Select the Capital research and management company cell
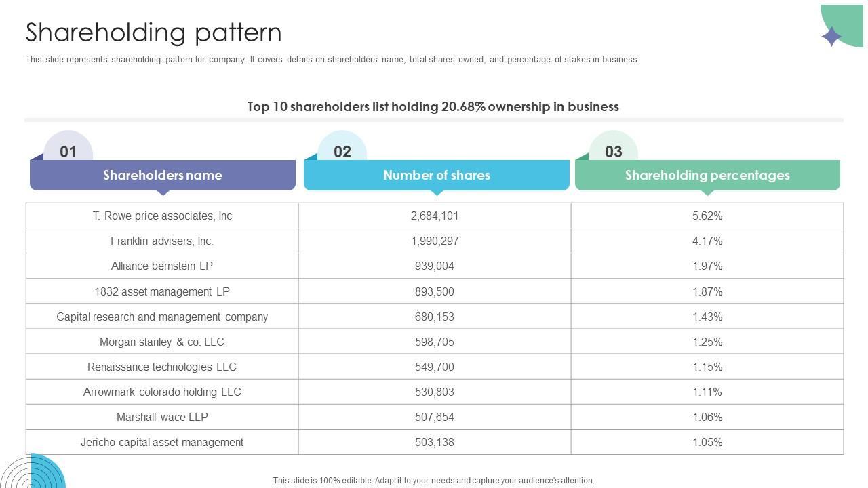This screenshot has height=488, width=868. tap(162, 317)
